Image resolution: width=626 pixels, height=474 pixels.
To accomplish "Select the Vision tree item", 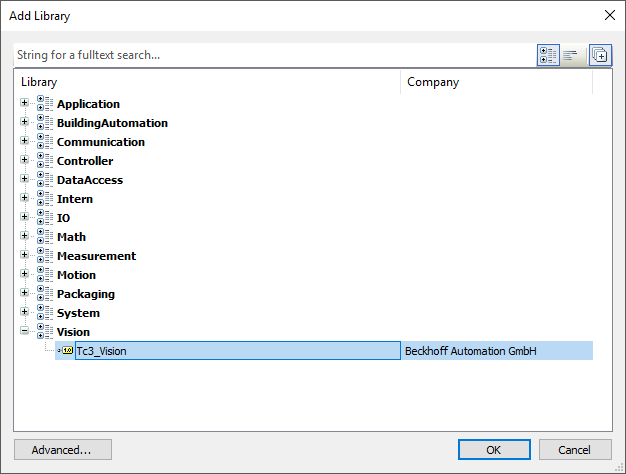I will coord(73,332).
